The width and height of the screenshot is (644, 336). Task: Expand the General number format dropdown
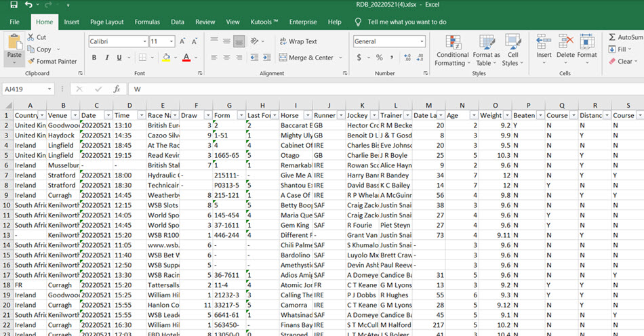click(x=421, y=41)
